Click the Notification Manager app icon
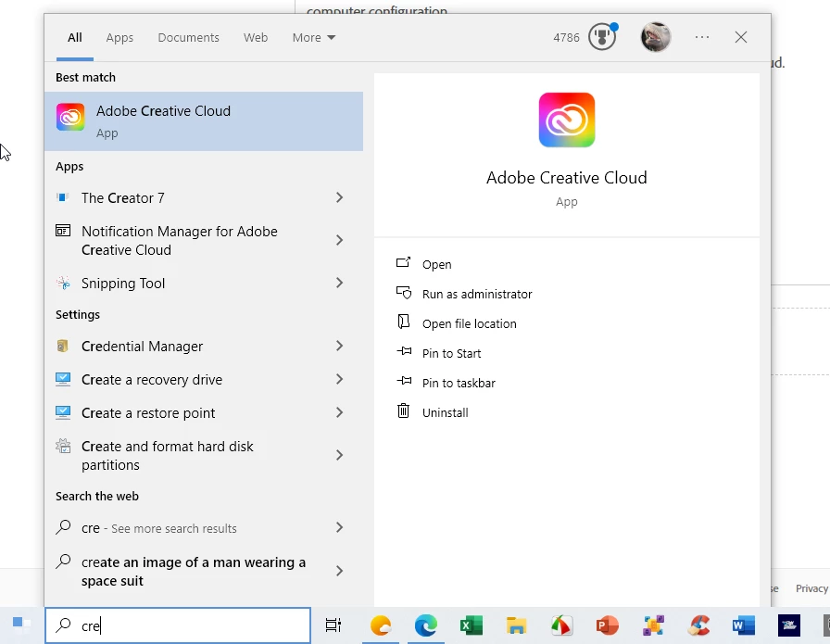This screenshot has height=644, width=830. pos(63,231)
